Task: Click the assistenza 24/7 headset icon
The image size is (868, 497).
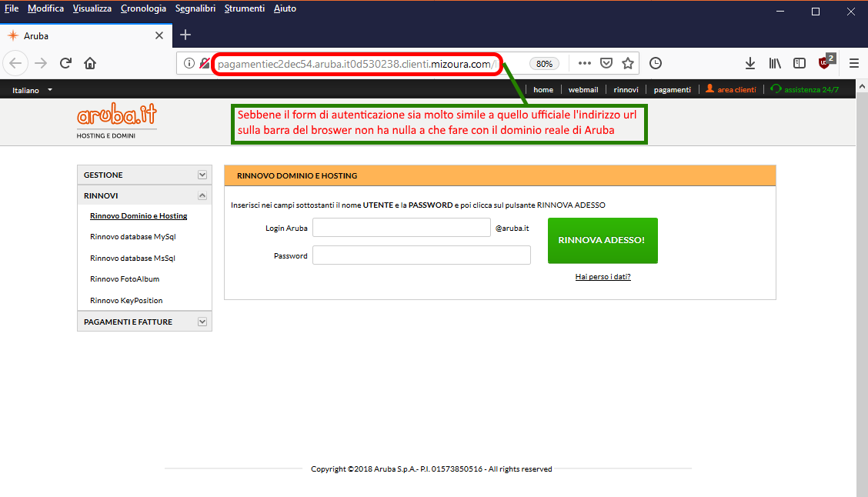Action: (x=776, y=88)
